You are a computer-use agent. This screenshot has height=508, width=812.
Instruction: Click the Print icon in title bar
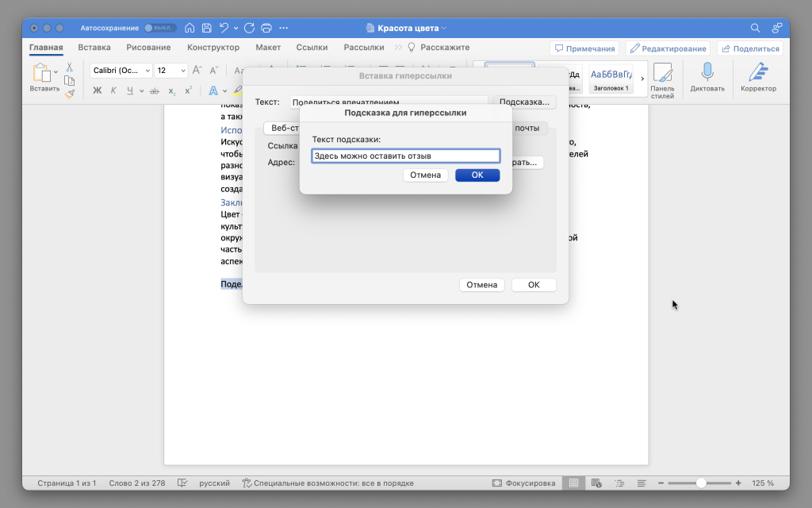tap(266, 28)
